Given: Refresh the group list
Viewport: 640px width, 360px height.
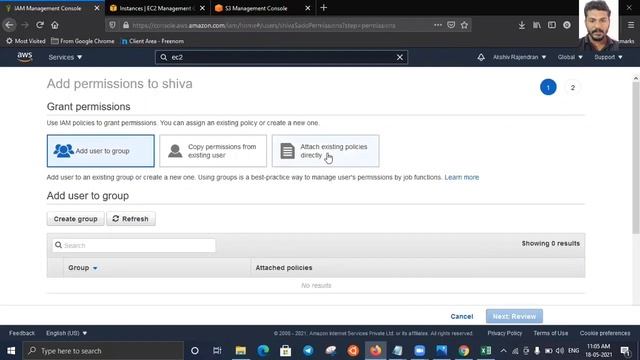Looking at the screenshot, I should click(x=131, y=219).
